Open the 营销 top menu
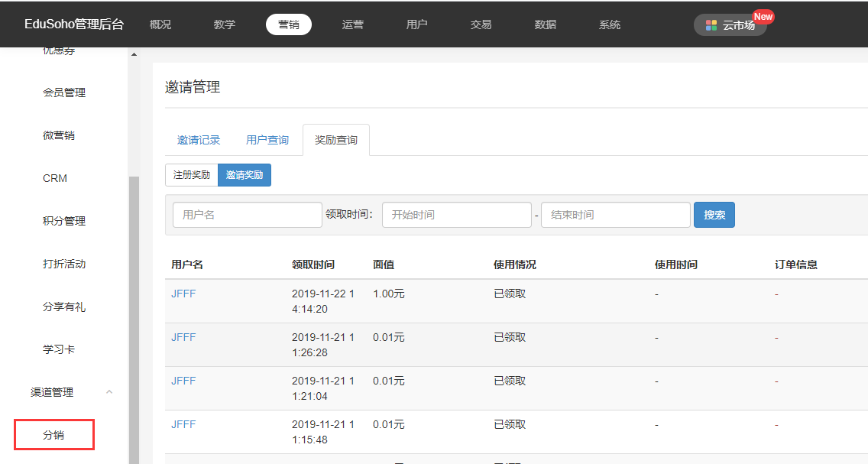Image resolution: width=868 pixels, height=464 pixels. [x=289, y=24]
